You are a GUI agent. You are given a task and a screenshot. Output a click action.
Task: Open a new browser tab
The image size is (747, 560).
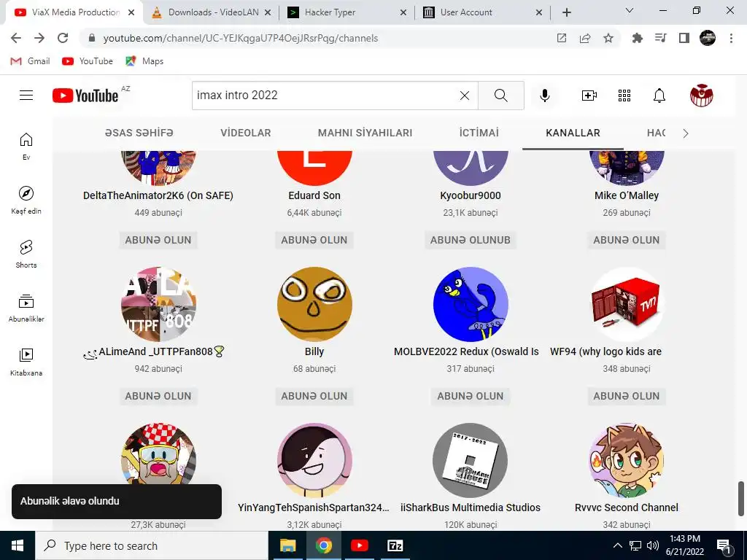(x=566, y=12)
